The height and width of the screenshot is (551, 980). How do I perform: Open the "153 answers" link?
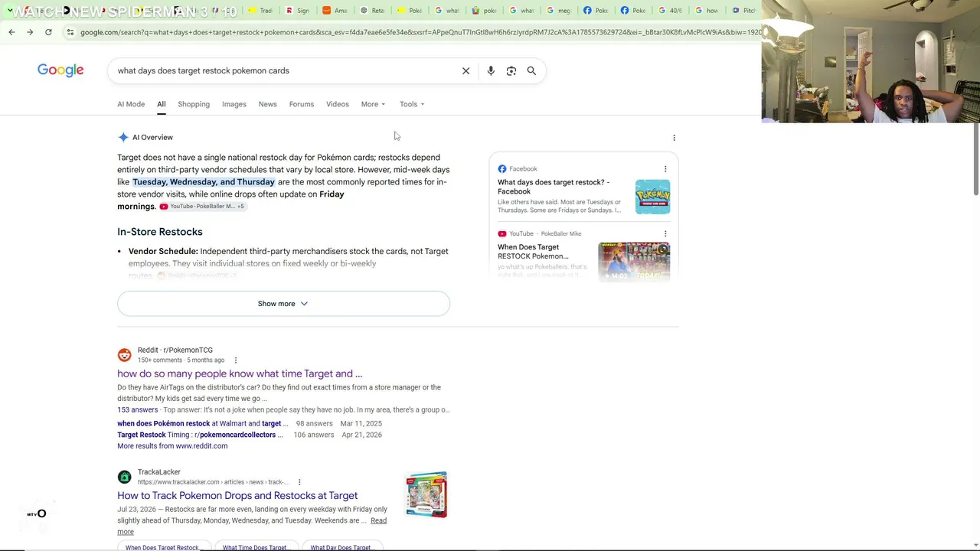[x=138, y=409]
